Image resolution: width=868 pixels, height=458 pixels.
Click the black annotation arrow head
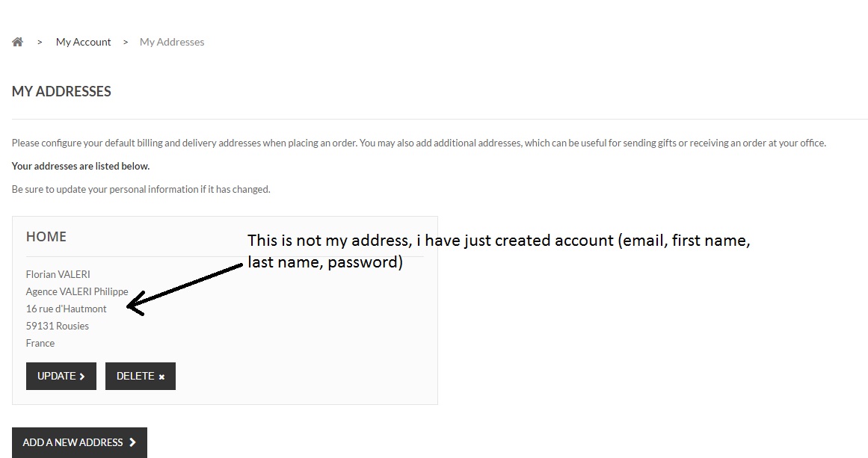pyautogui.click(x=135, y=305)
